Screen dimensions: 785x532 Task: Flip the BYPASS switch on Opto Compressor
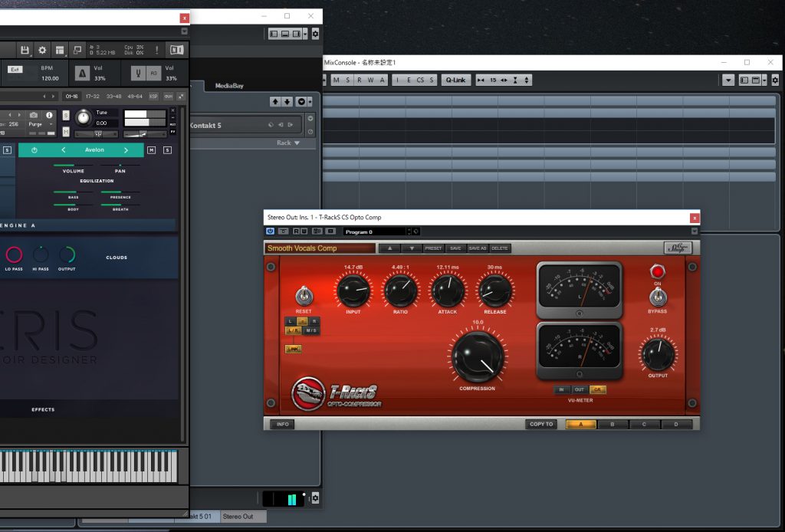[657, 297]
